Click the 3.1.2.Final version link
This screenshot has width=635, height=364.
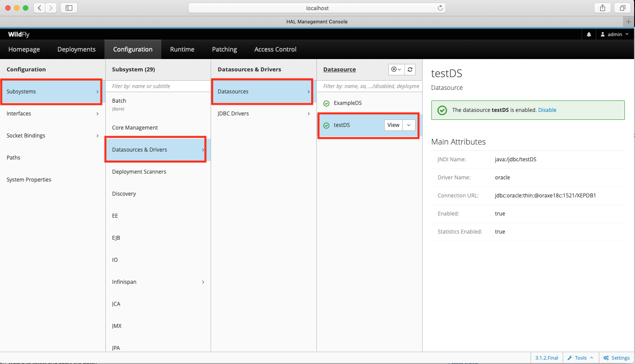(x=546, y=357)
